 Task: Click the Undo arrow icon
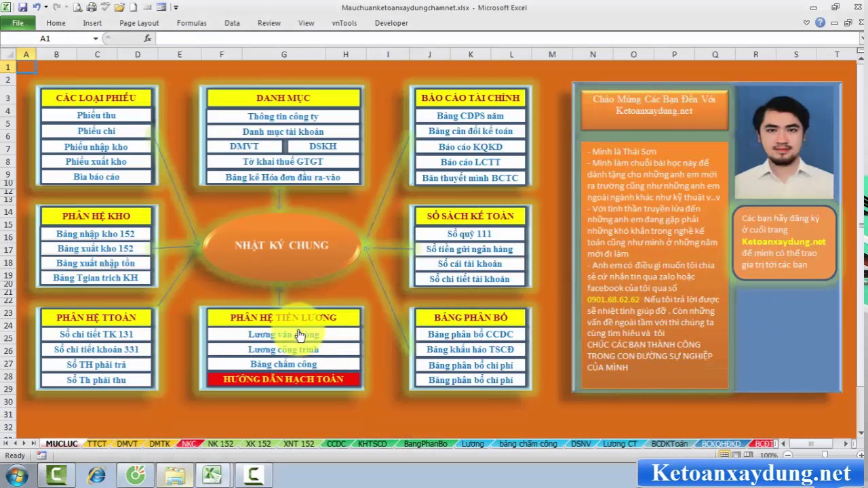coord(37,7)
